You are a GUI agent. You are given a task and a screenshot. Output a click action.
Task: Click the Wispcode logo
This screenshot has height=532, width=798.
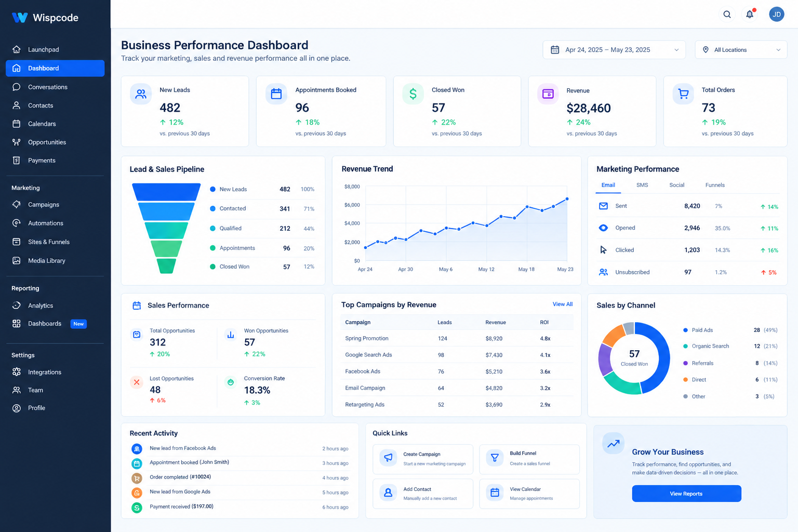[x=45, y=18]
